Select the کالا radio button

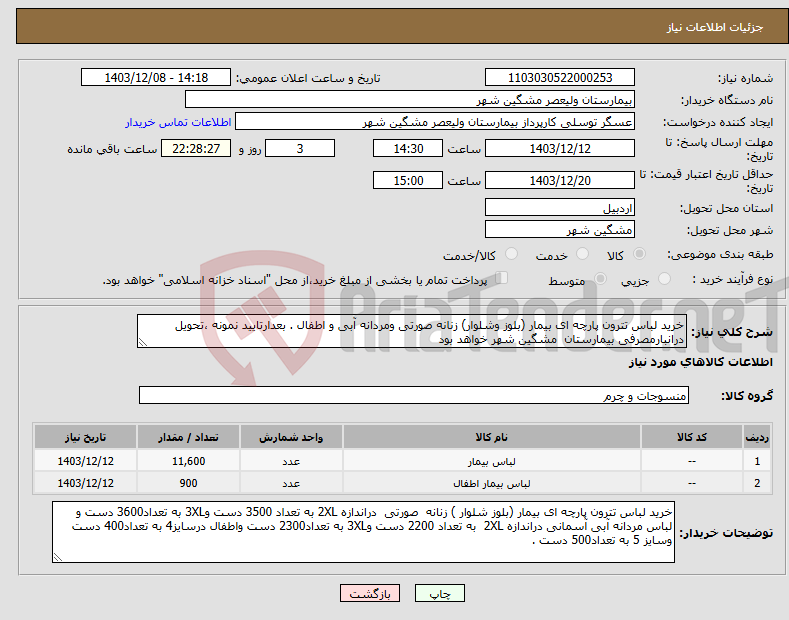pyautogui.click(x=639, y=254)
